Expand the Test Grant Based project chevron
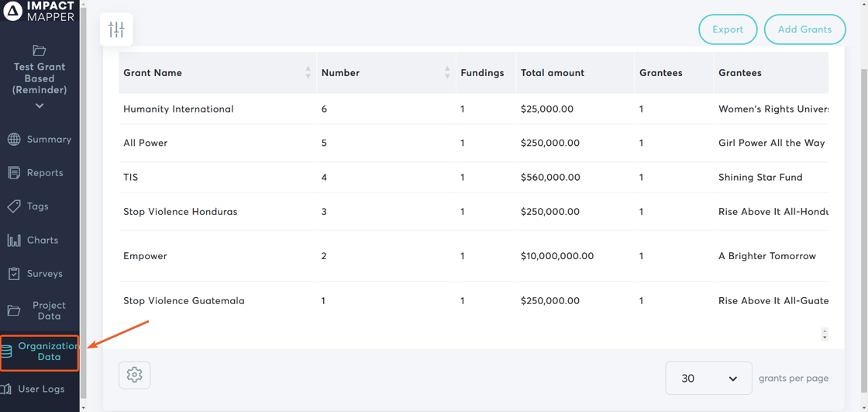Screen dimensions: 868x412 pos(40,106)
